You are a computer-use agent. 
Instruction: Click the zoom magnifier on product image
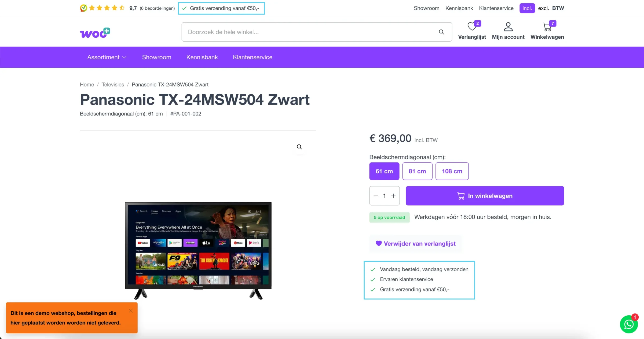299,147
